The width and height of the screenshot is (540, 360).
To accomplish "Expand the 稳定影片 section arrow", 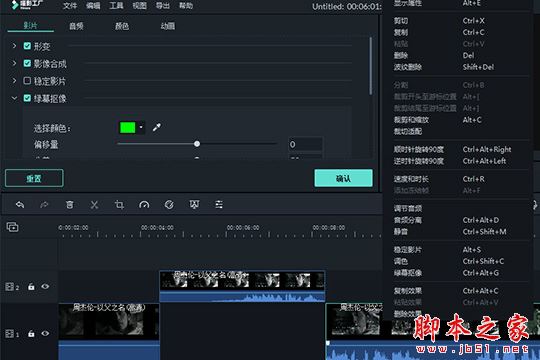I will pos(14,81).
